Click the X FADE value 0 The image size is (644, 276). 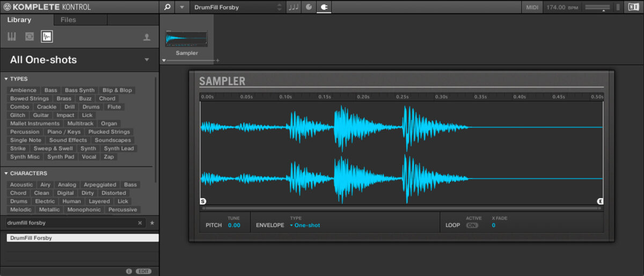pyautogui.click(x=494, y=225)
